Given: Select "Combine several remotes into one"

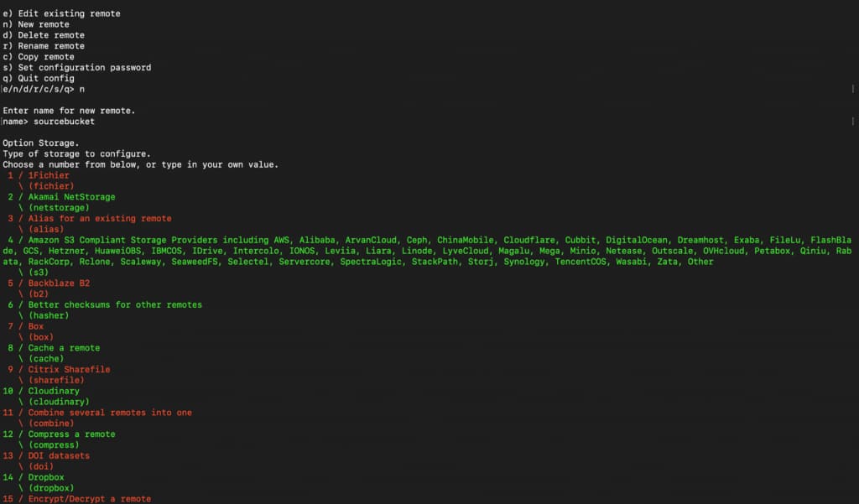Looking at the screenshot, I should [96, 412].
